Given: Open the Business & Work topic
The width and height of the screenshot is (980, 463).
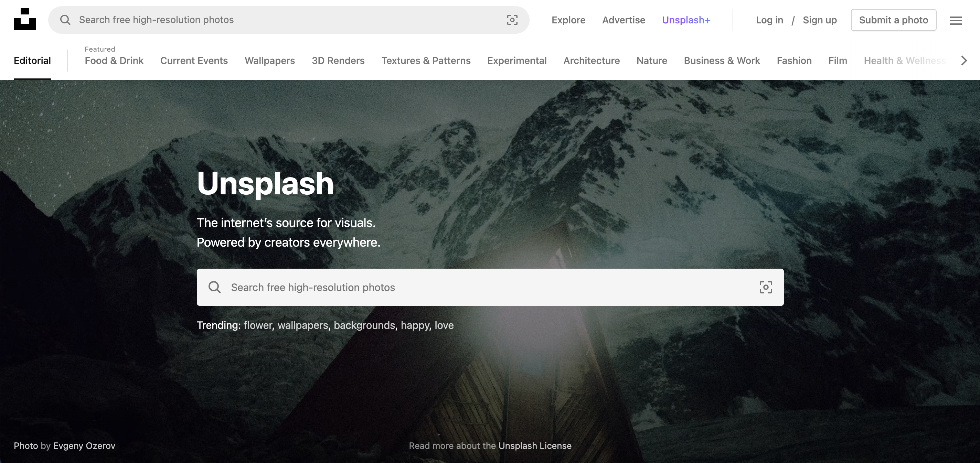Looking at the screenshot, I should (x=722, y=61).
